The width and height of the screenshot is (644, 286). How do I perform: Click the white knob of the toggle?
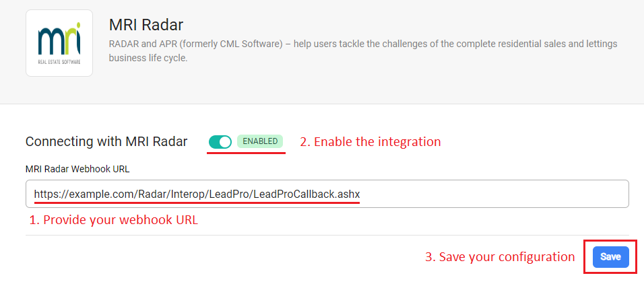225,142
